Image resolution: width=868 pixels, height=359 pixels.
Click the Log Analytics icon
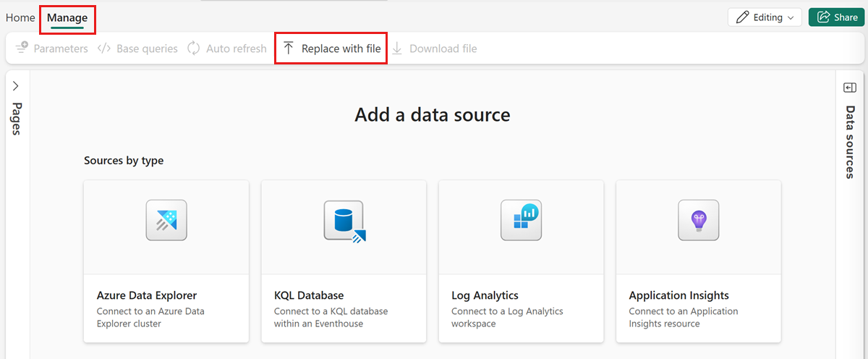pos(522,220)
